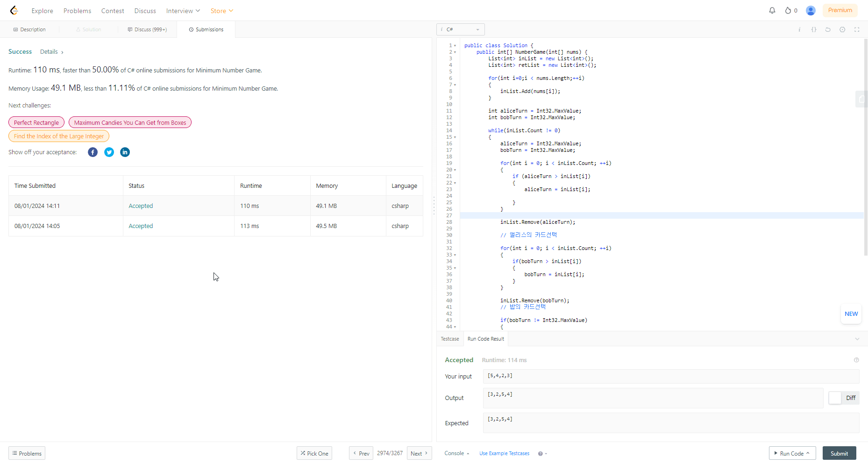Open editor settings gear icon
Viewport: 868px width, 464px height.
(x=842, y=29)
